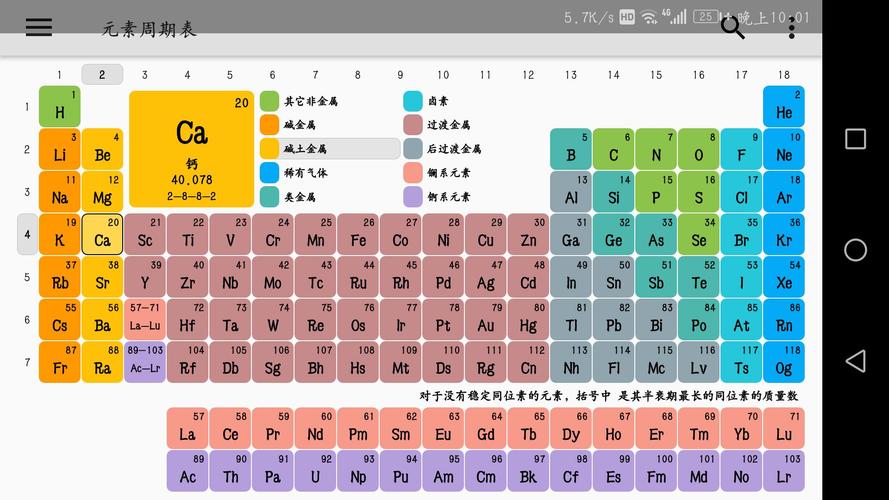Tap the actinium Ac tile in bottom row
The image size is (889, 500).
(x=187, y=471)
